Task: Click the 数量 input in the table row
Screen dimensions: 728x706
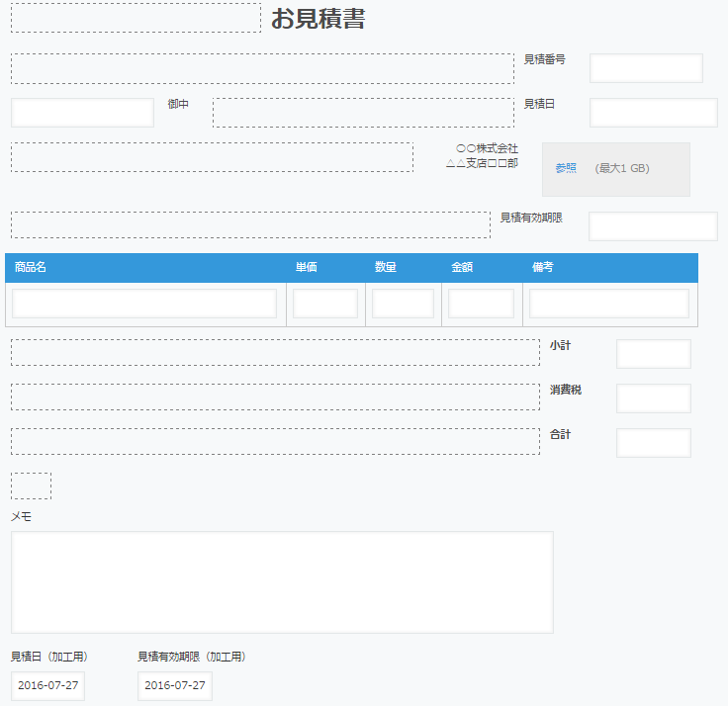Action: coord(403,304)
